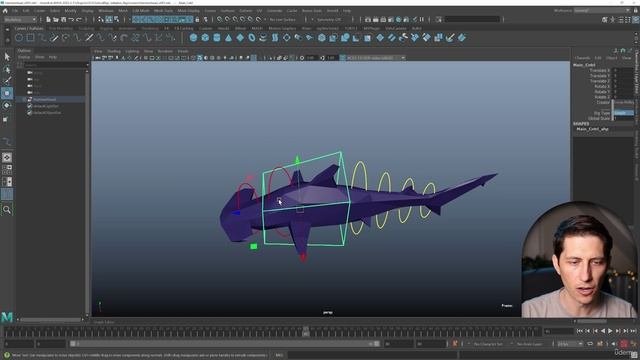
Task: Click the Undo arrow icon
Action: pyautogui.click(x=71, y=19)
